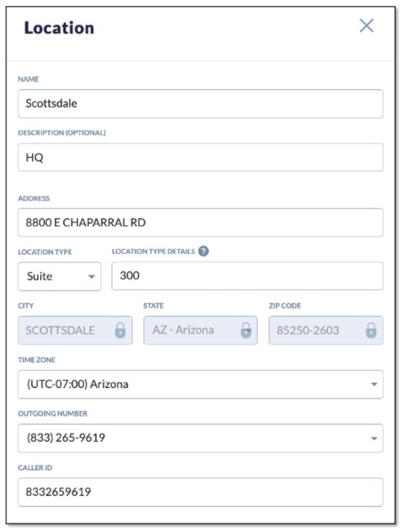Viewport: 406px width, 532px height.
Task: Click the locked 85250-2603 zip code text
Action: [x=308, y=330]
